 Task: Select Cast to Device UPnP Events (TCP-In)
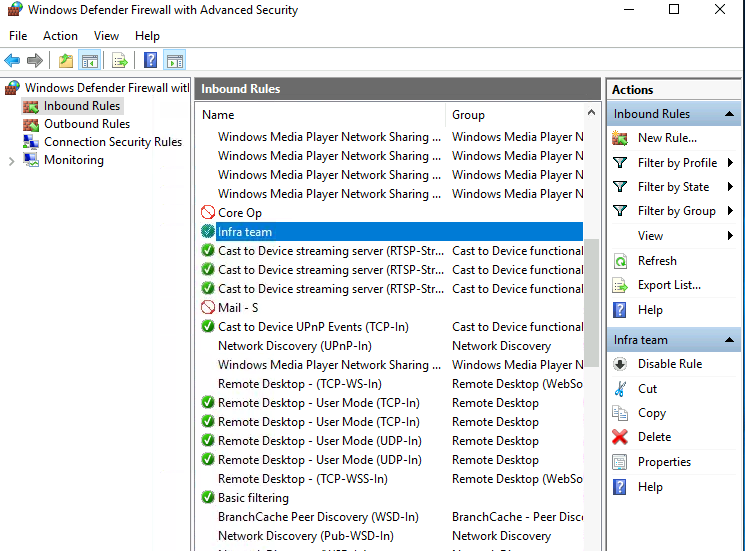(x=313, y=327)
